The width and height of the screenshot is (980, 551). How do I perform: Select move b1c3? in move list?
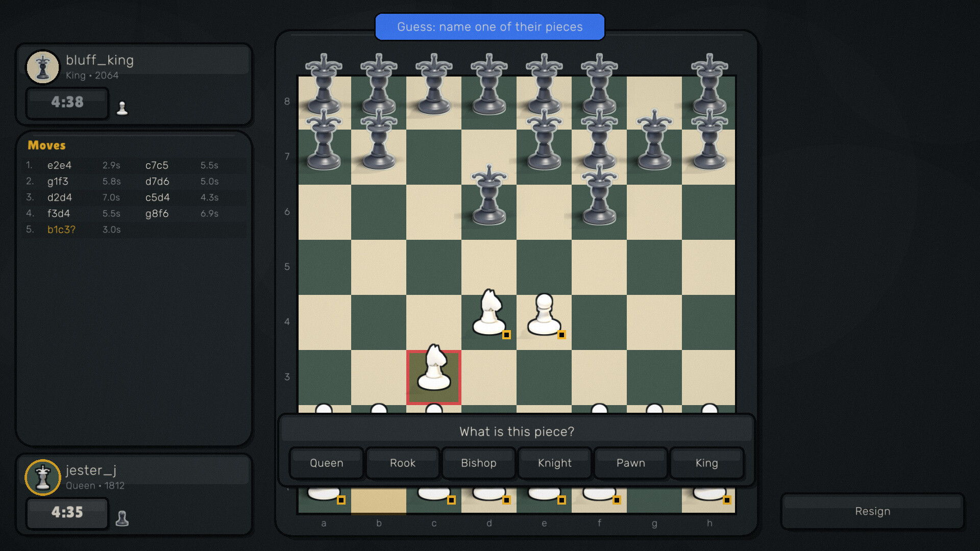61,230
